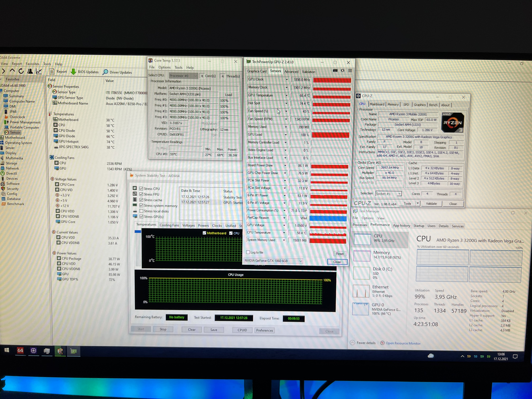The image size is (532, 399).
Task: Click GPU-Z refresh icon
Action: [343, 71]
